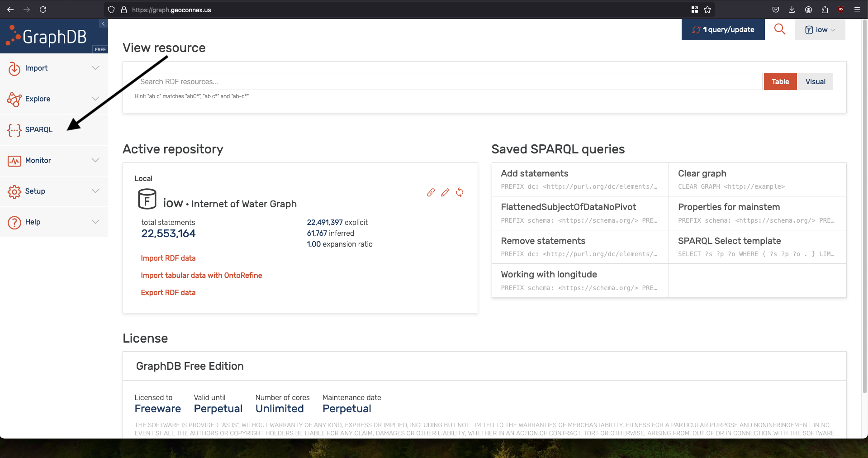
Task: Open the browser account profile icon
Action: point(808,10)
